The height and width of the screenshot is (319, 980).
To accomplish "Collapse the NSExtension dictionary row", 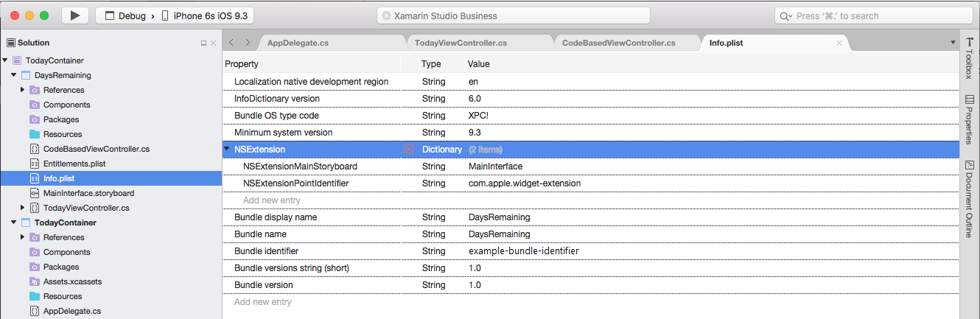I will click(x=226, y=150).
